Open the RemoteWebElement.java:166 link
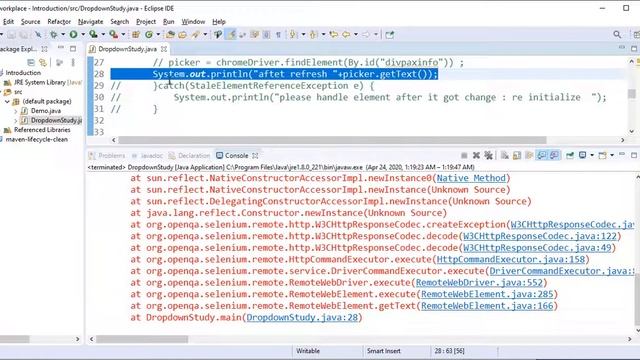 pyautogui.click(x=487, y=306)
